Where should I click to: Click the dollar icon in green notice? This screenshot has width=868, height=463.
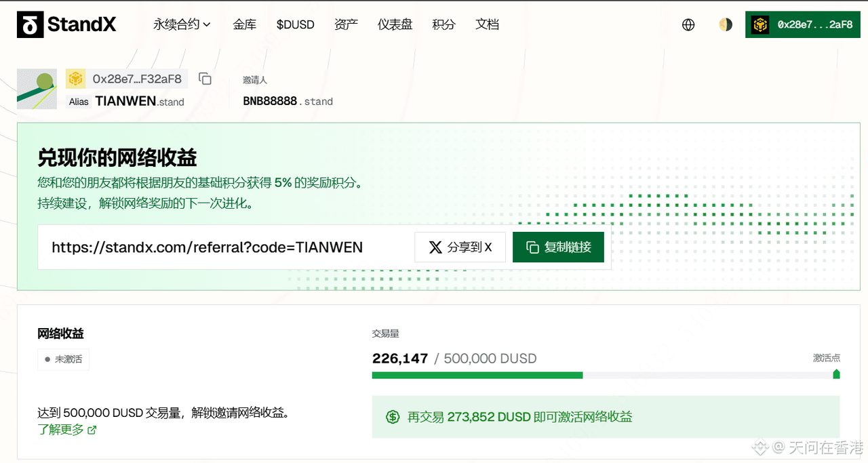point(393,417)
